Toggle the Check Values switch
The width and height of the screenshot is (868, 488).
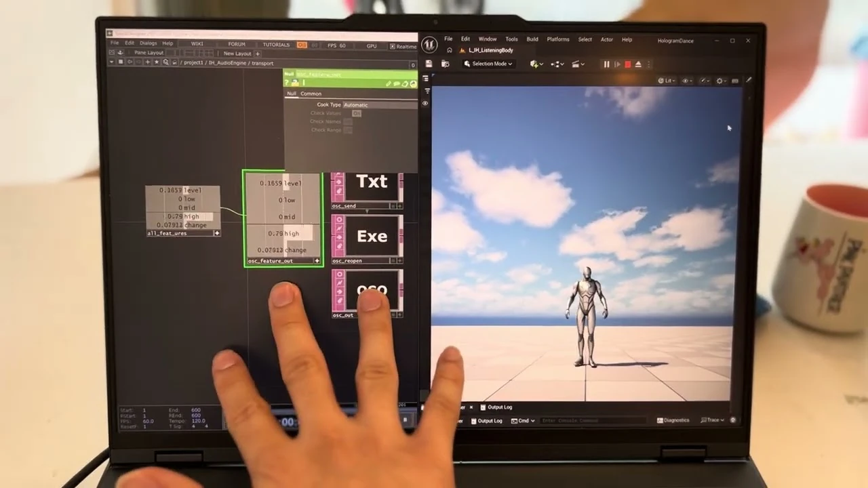coord(357,113)
